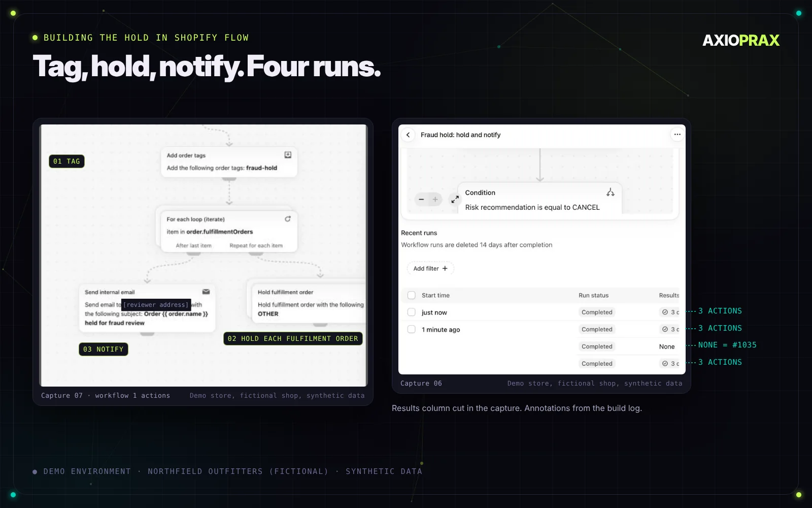Zoom out the workflow canvas with minus
The image size is (812, 508).
pyautogui.click(x=421, y=200)
